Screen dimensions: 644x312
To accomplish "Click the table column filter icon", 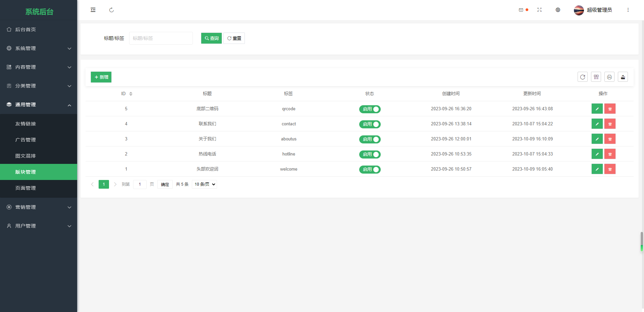I will click(x=596, y=77).
